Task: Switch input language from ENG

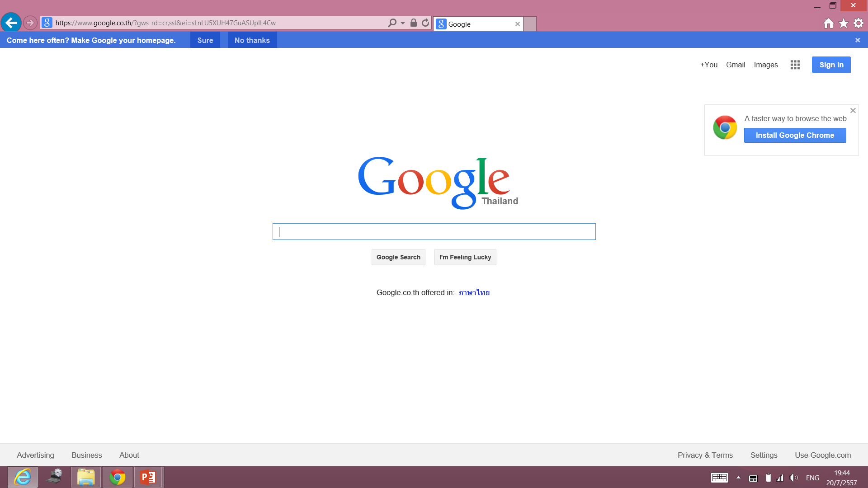Action: click(812, 478)
